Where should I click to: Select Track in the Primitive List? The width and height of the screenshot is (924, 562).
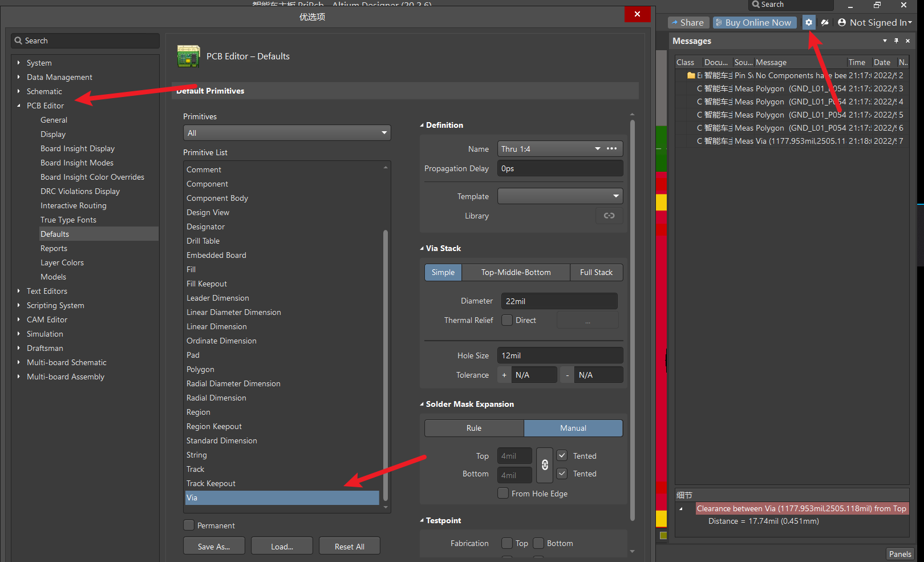195,469
